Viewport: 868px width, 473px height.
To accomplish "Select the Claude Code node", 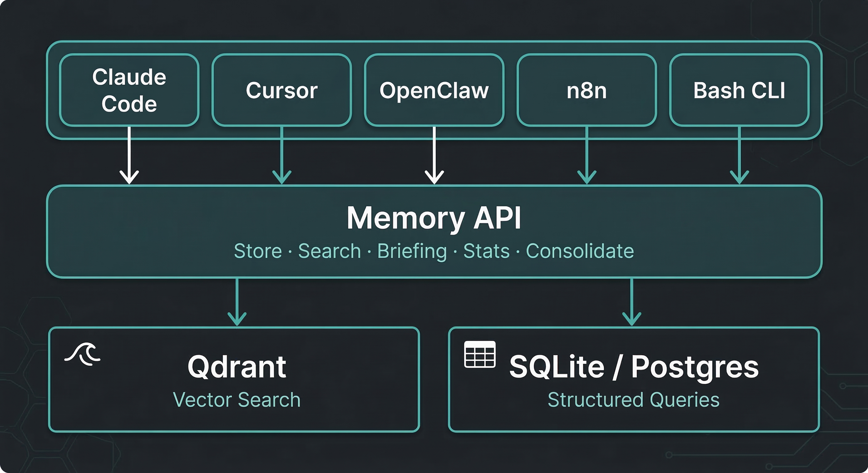I will click(x=129, y=90).
